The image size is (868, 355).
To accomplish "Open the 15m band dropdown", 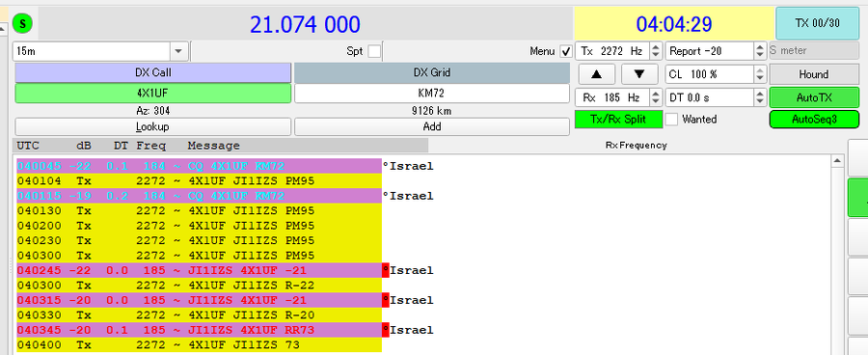I will coord(178,51).
